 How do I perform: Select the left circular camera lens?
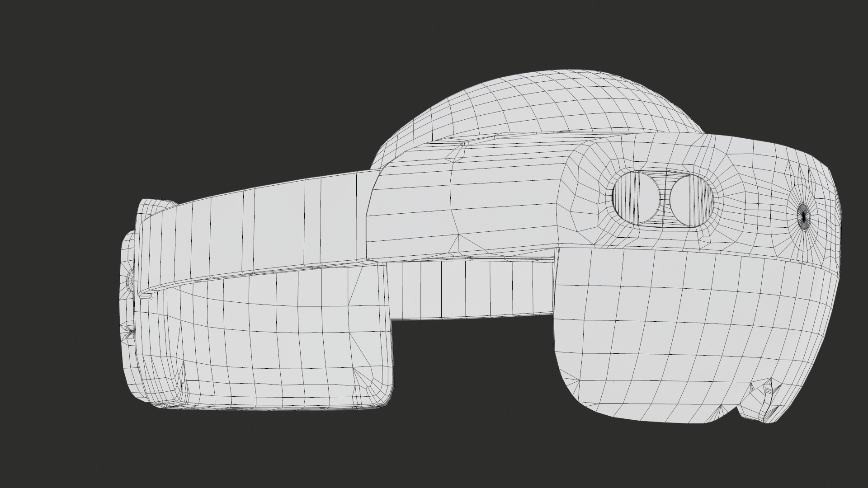(x=636, y=198)
